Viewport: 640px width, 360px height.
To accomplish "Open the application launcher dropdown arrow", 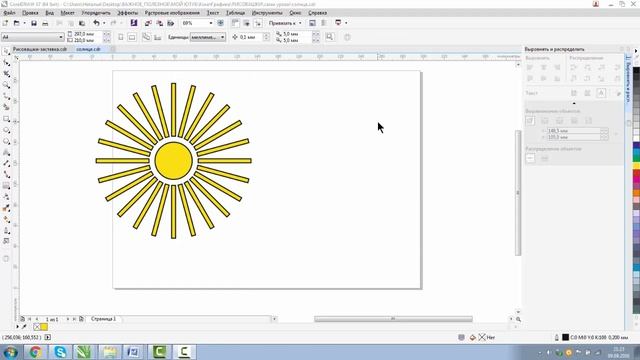I will (346, 23).
